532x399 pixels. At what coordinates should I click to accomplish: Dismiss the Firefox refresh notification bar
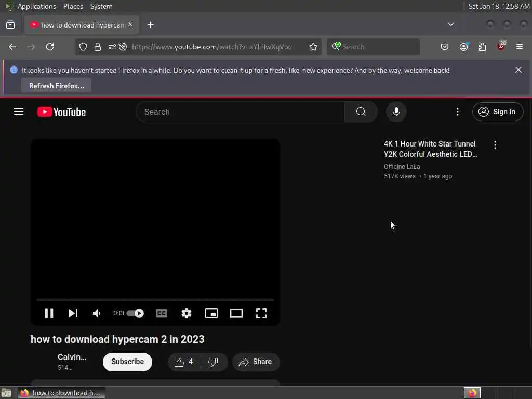pyautogui.click(x=518, y=70)
